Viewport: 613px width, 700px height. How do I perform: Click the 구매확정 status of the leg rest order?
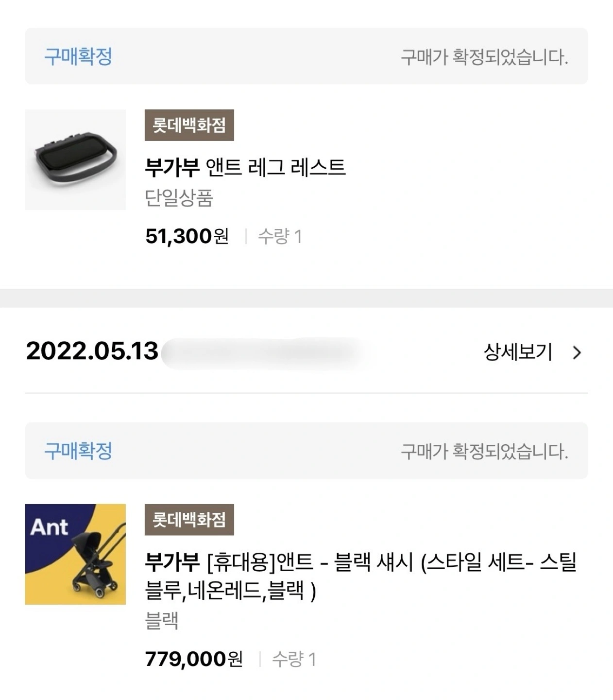(78, 56)
